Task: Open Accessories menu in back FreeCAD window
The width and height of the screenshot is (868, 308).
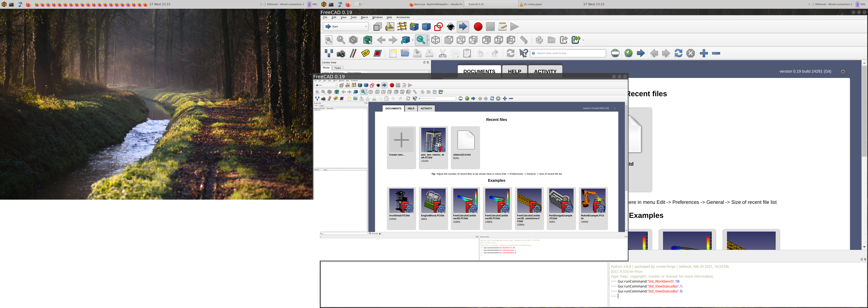Action: [403, 17]
